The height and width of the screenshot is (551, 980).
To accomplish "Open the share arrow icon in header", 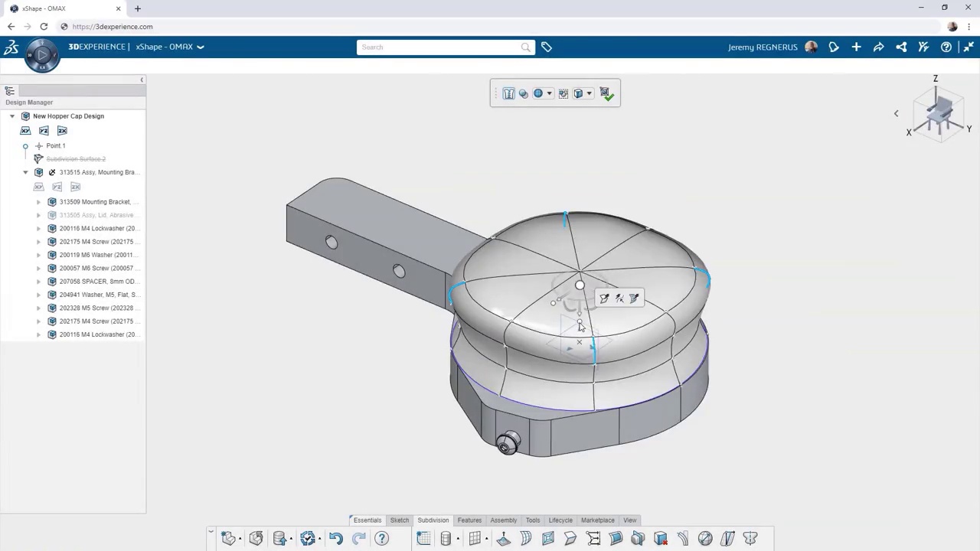I will [878, 47].
